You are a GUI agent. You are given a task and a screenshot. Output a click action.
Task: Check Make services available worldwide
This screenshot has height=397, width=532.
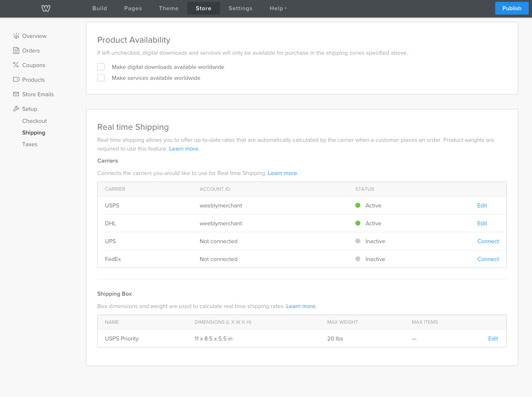(x=101, y=78)
